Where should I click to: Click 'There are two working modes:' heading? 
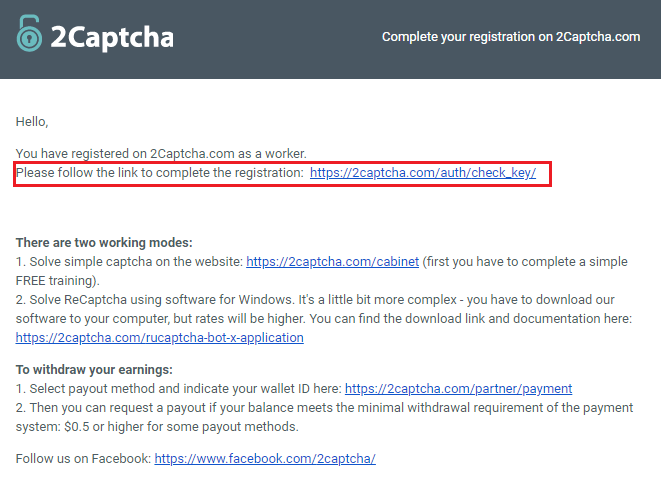point(104,243)
